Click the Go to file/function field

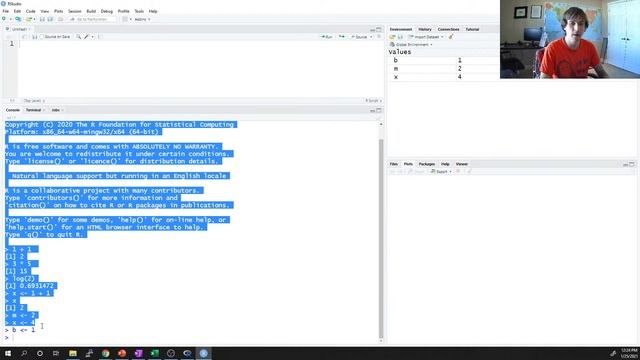coord(93,19)
